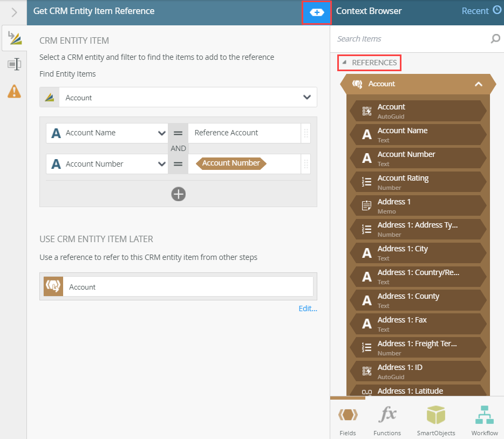504x439 pixels.
Task: Collapse the Account reference group
Action: 478,84
